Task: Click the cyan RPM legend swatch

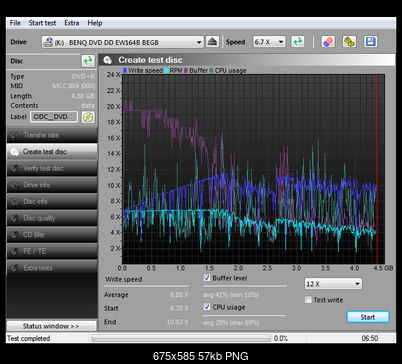Action: coord(166,70)
